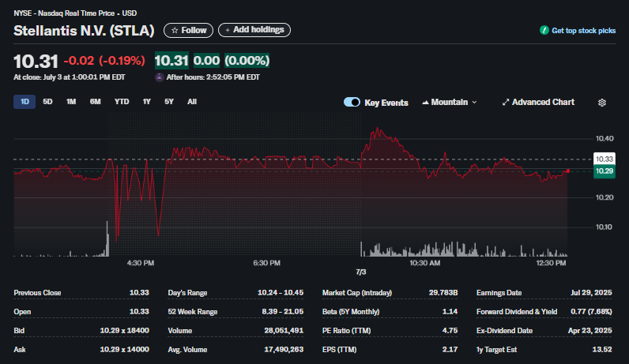Toggle the Key Events switch

pyautogui.click(x=352, y=102)
